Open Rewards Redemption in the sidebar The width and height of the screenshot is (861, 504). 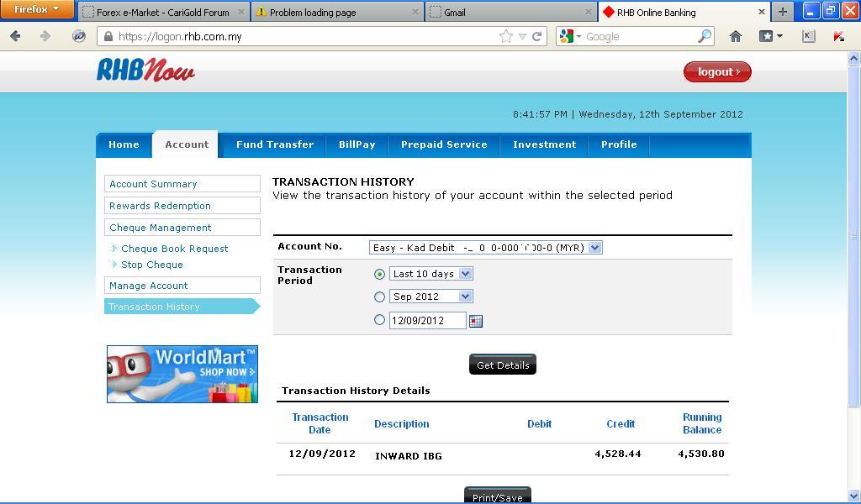pos(182,206)
